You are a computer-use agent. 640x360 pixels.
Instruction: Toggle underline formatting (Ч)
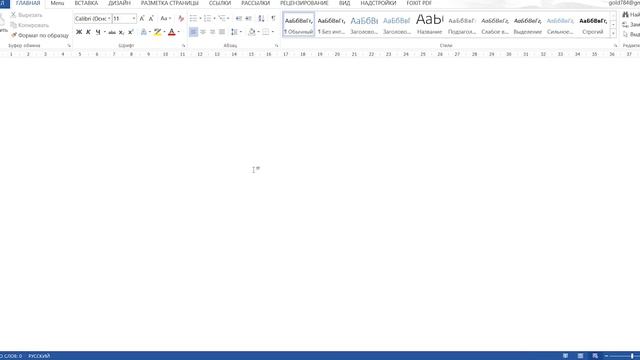(x=98, y=32)
